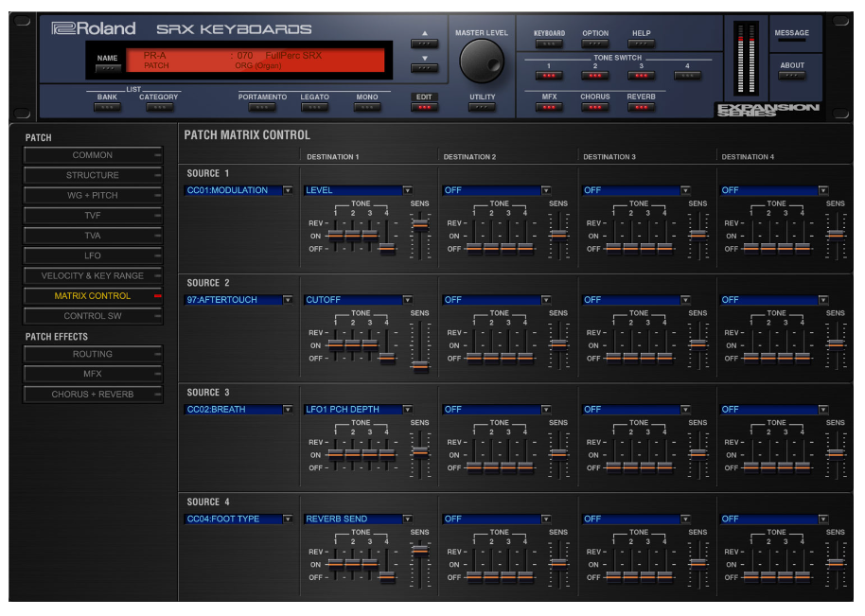Toggle the PORTAMENTO switch
Image resolution: width=865 pixels, height=616 pixels.
[x=262, y=108]
